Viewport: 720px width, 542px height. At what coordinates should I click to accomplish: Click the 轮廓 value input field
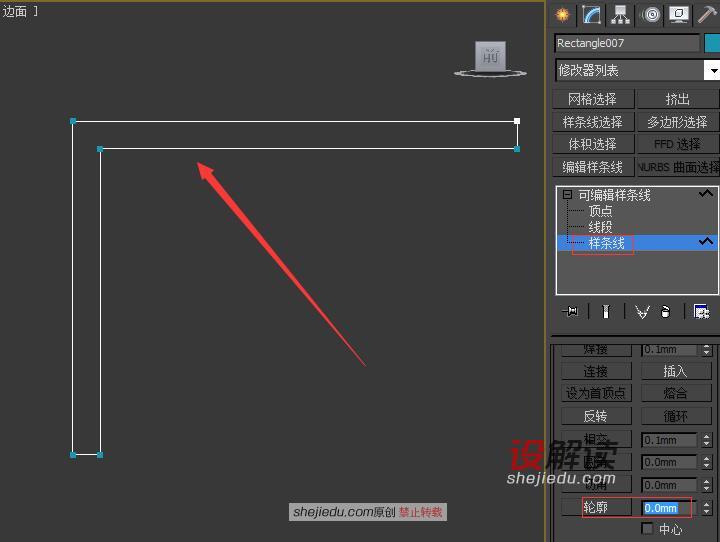tap(670, 508)
